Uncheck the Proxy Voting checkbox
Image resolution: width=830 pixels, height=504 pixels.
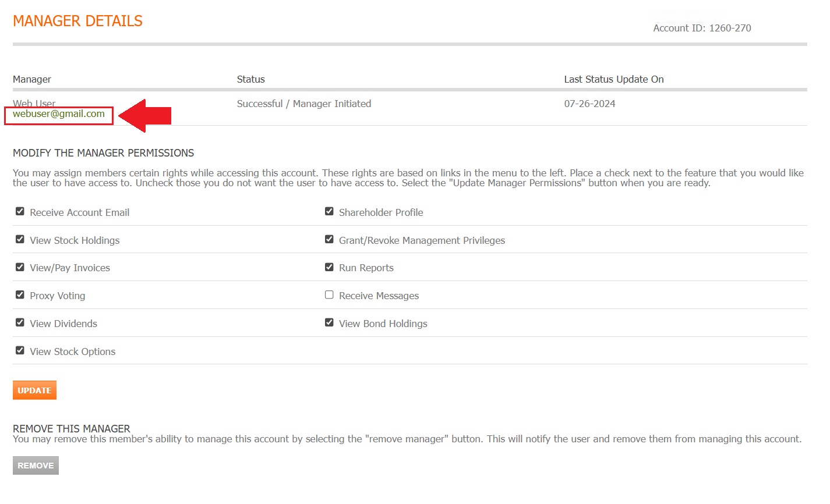click(20, 295)
